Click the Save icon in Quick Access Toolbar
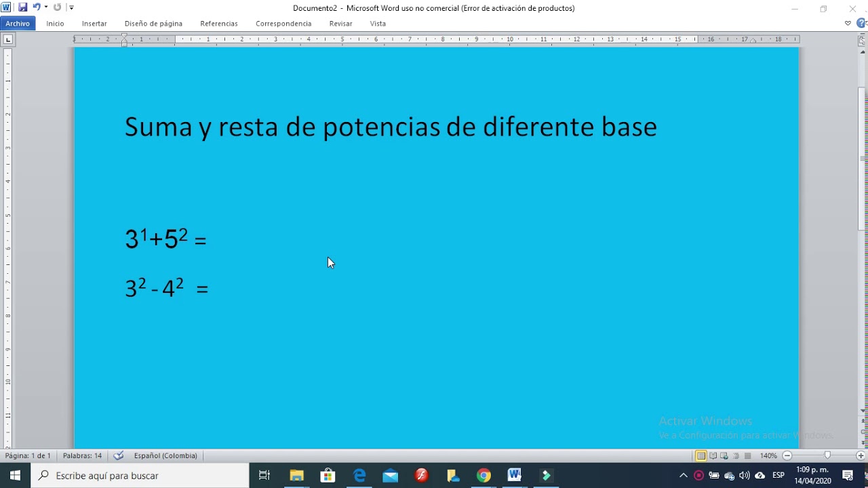Screen dimensions: 868x488 [x=22, y=7]
